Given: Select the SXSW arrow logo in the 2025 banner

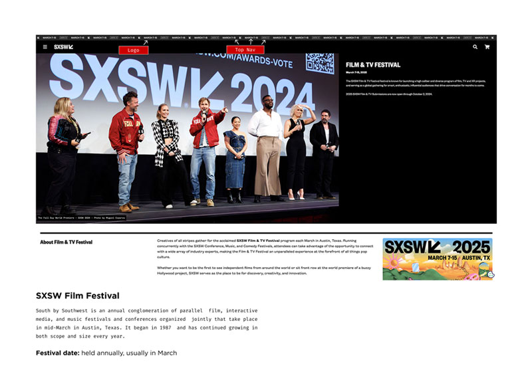Looking at the screenshot, I should (x=434, y=247).
